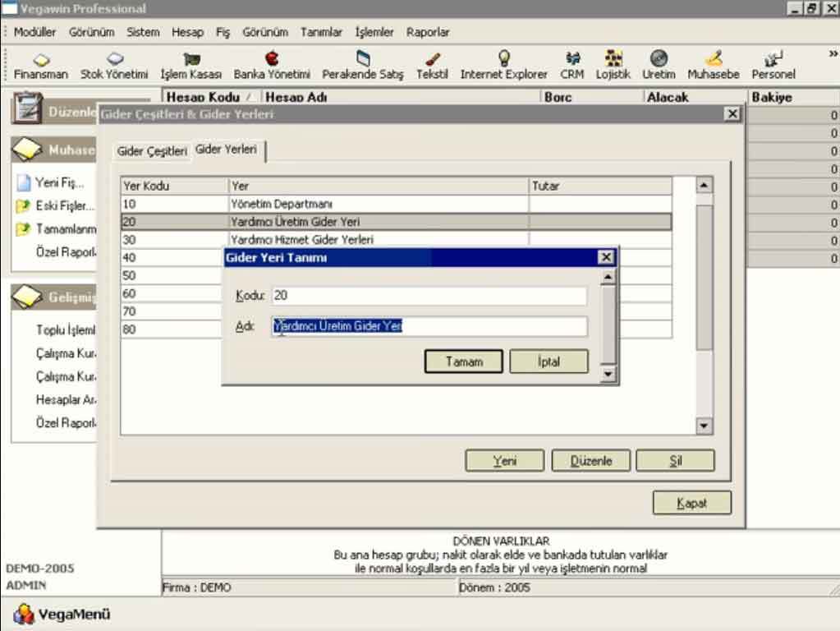Screen dimensions: 840x631
Task: Click into the Kodu input field
Action: (429, 296)
